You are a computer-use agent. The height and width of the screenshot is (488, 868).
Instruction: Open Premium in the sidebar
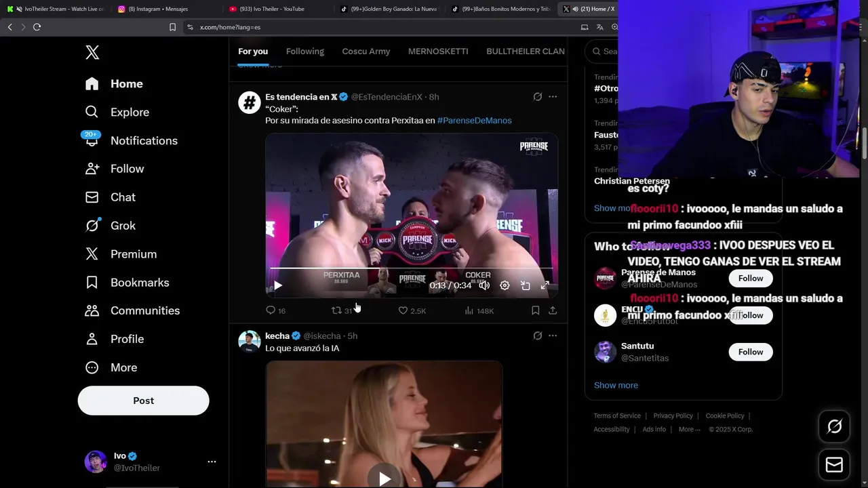tap(121, 254)
